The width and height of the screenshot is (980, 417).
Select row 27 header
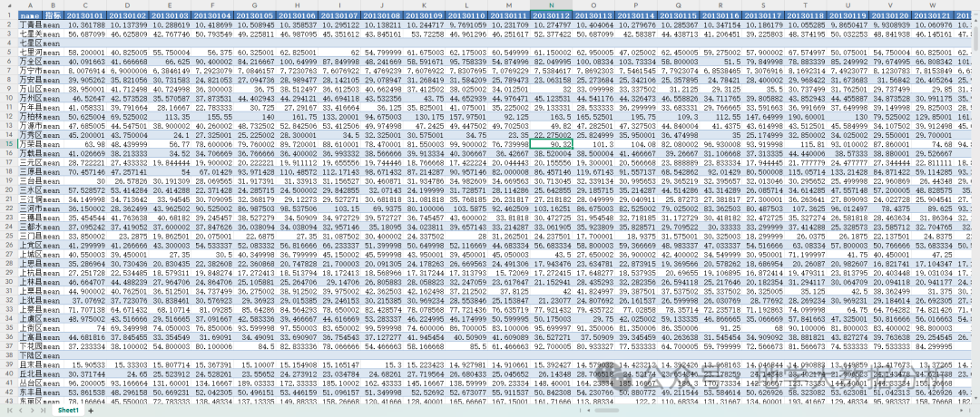point(9,255)
